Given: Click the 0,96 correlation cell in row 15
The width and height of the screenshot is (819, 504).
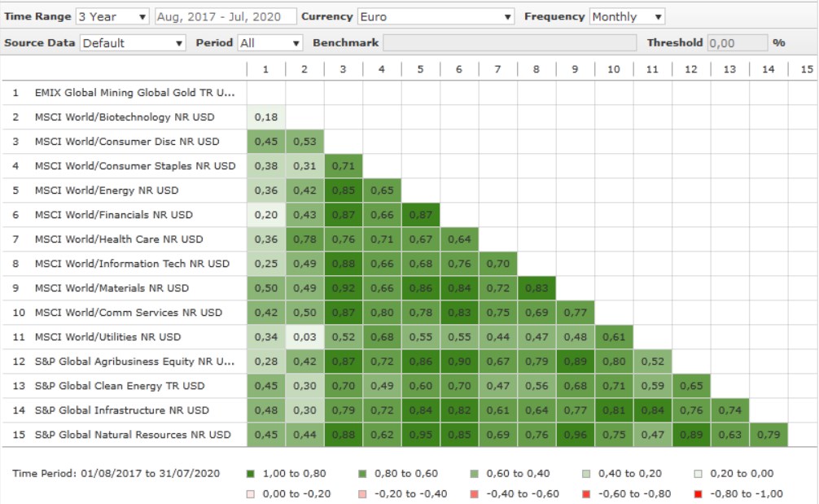Looking at the screenshot, I should pyautogui.click(x=575, y=435).
